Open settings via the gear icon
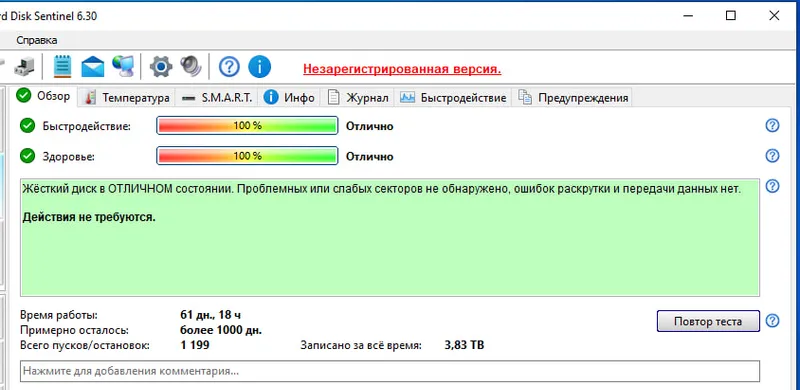Screen dimensions: 800x390 161,66
